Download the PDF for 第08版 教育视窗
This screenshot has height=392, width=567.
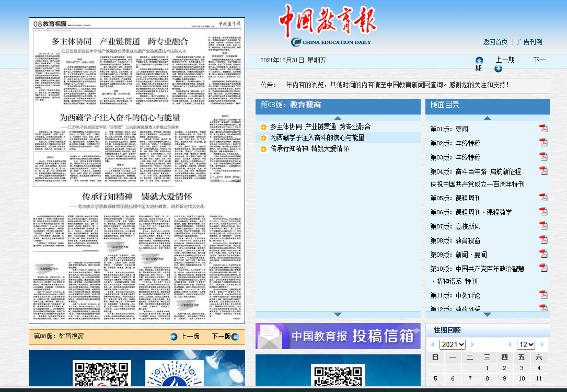[543, 240]
